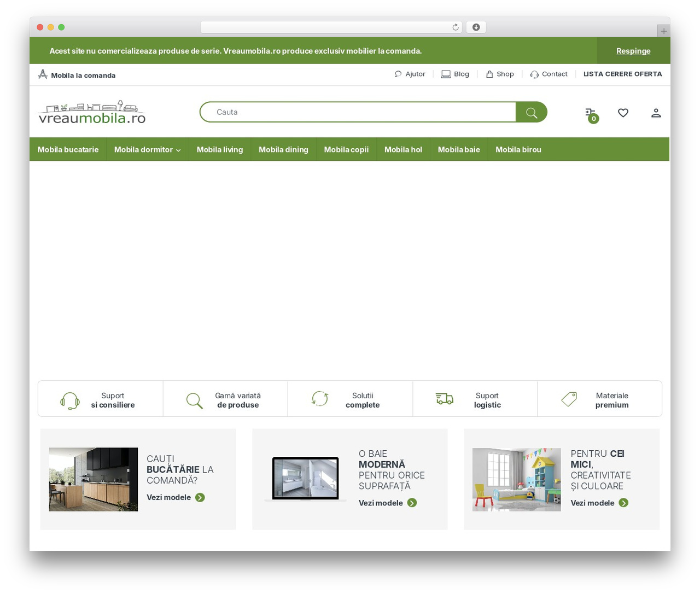Open the Contact link
700x593 pixels.
click(549, 74)
